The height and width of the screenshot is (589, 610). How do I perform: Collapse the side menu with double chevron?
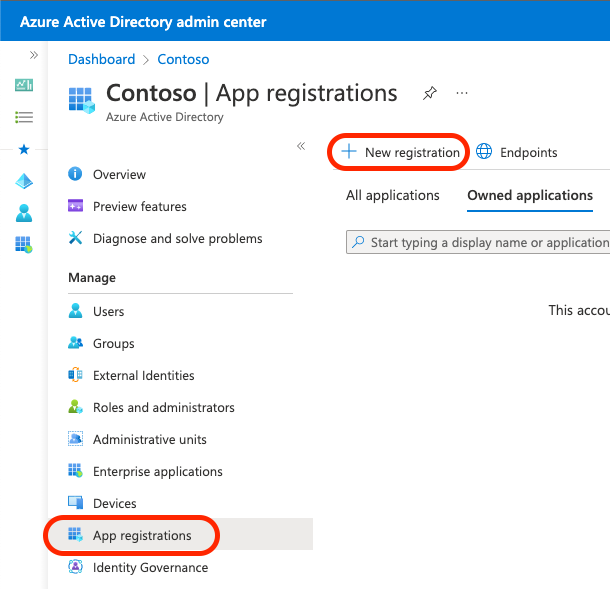tap(300, 146)
